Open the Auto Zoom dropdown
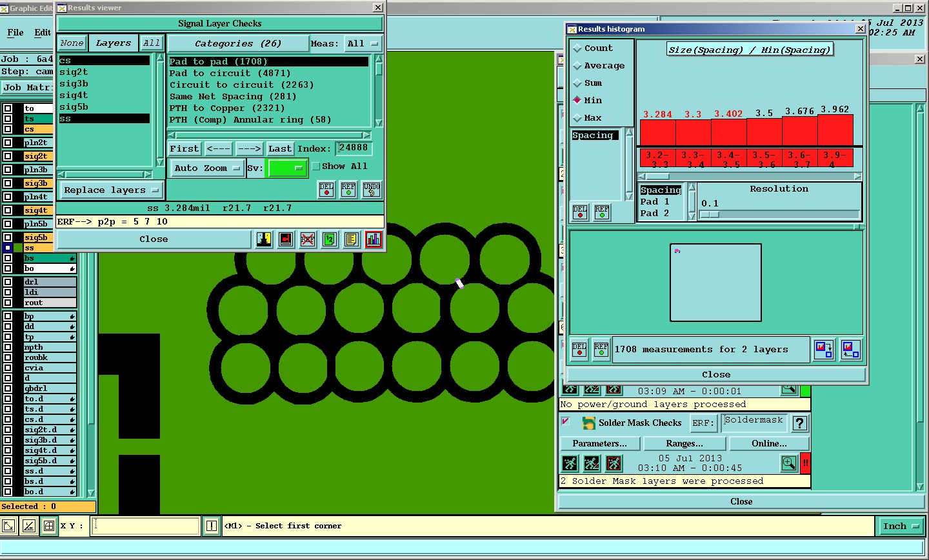Image resolution: width=929 pixels, height=560 pixels. pyautogui.click(x=206, y=168)
